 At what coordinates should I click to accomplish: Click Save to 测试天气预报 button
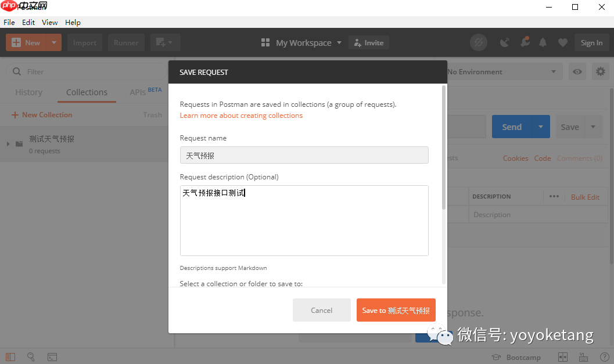coord(396,310)
